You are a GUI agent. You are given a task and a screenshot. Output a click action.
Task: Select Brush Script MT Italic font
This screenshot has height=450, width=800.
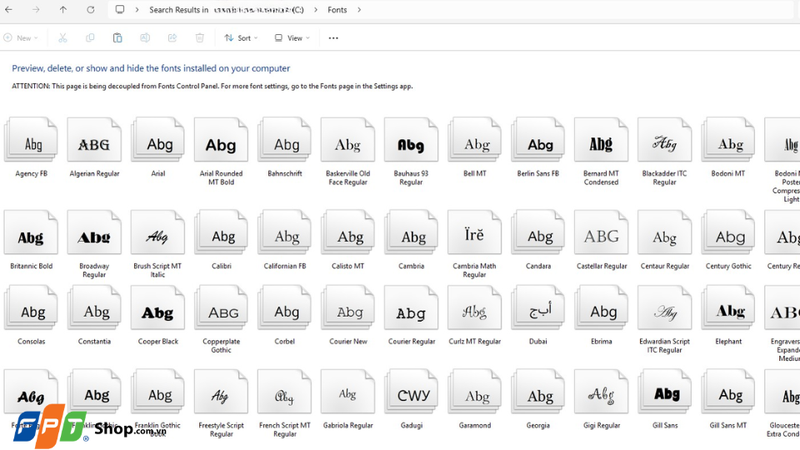tap(158, 244)
